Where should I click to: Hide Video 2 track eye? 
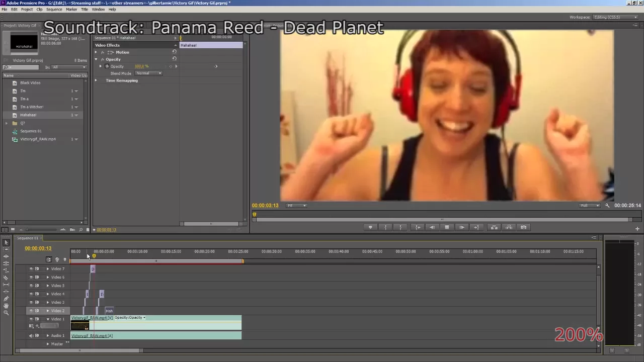[x=31, y=311]
